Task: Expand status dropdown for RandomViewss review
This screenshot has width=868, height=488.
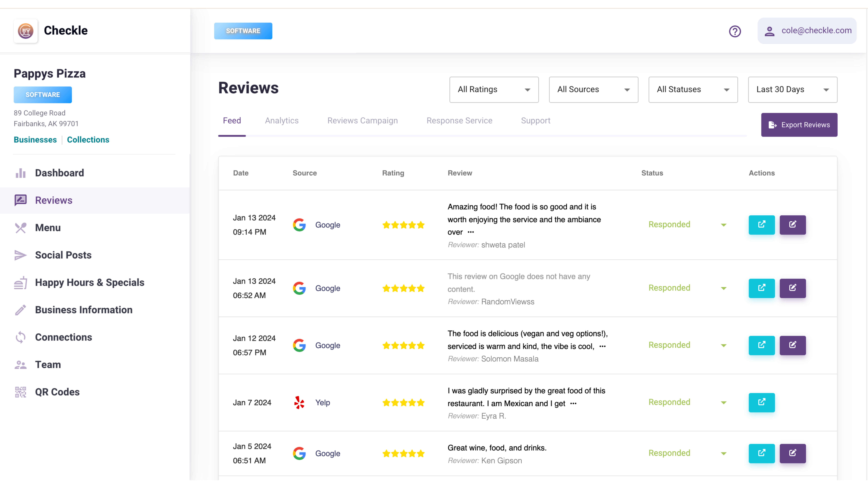Action: point(723,288)
